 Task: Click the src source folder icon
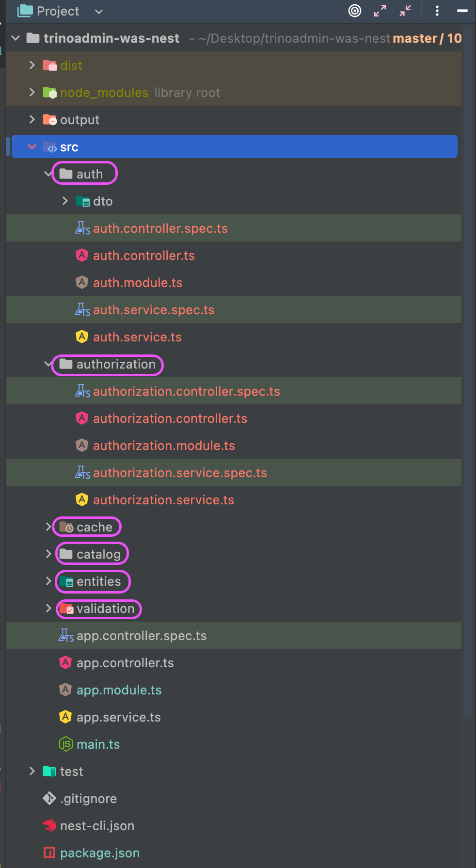click(x=50, y=147)
